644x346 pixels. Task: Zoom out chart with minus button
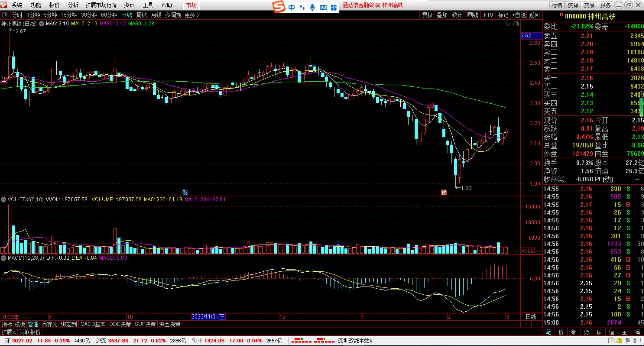[537, 324]
